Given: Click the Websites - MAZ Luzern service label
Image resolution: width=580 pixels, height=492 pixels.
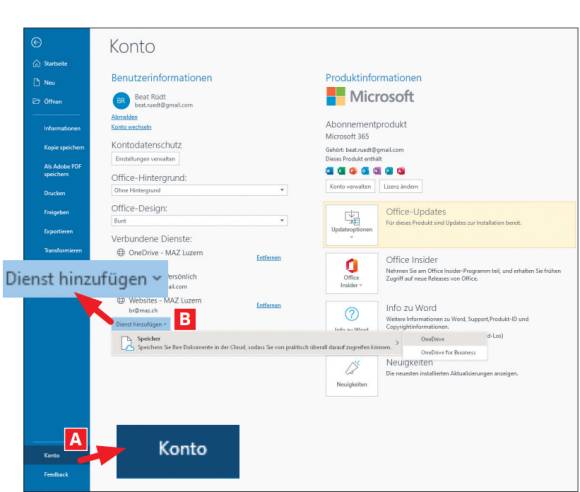Looking at the screenshot, I should 165,300.
